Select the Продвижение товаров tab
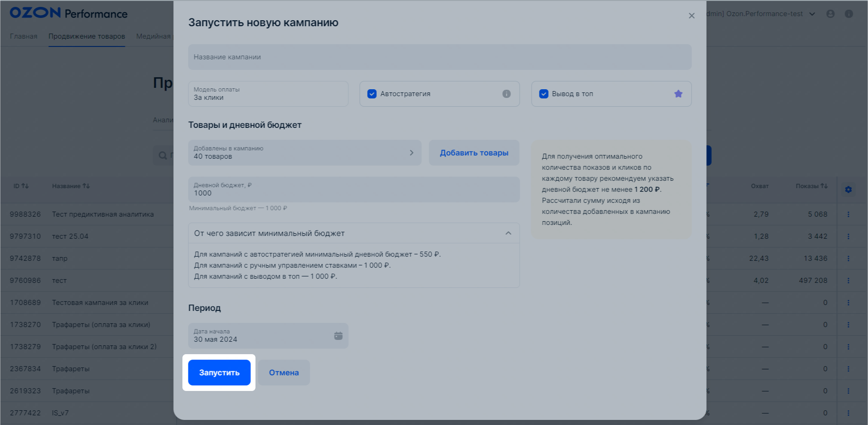The image size is (868, 425). [87, 36]
